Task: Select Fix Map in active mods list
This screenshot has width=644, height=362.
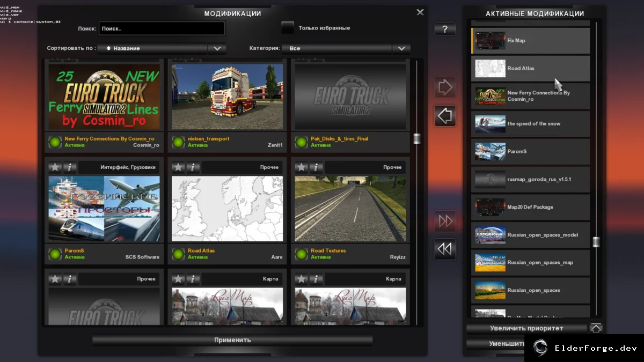Action: point(530,41)
